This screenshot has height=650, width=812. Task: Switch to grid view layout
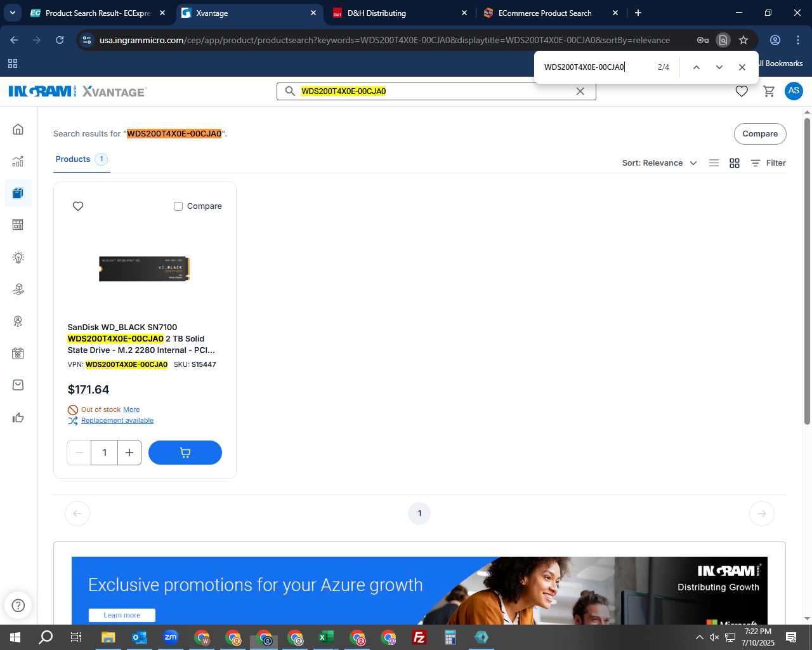coord(735,163)
